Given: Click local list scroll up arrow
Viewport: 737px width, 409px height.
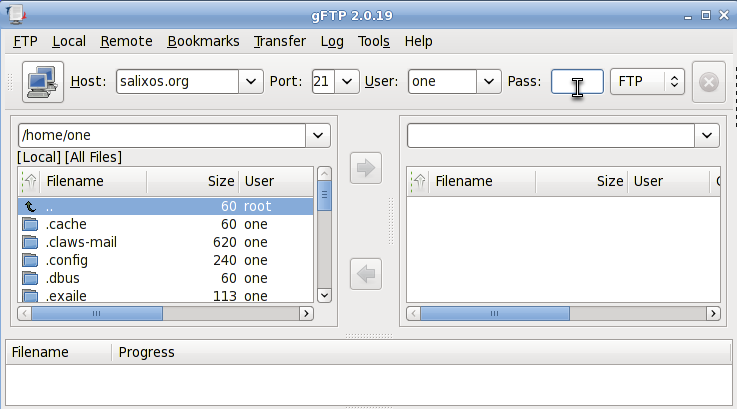Looking at the screenshot, I should [x=324, y=174].
